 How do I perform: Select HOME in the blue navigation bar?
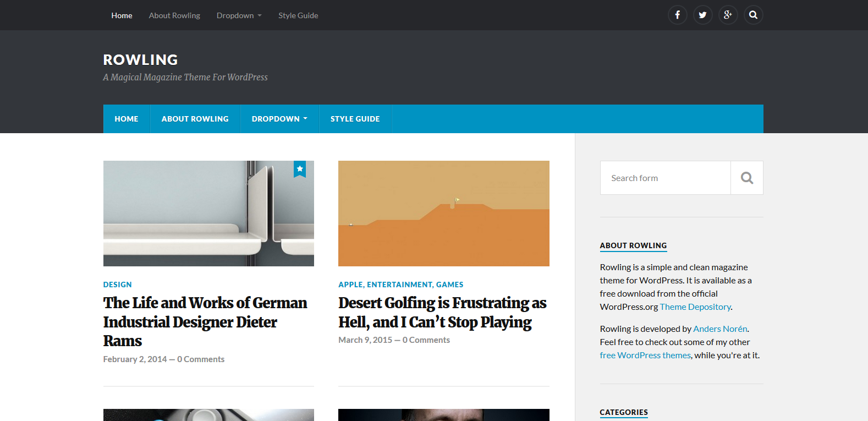(x=127, y=119)
